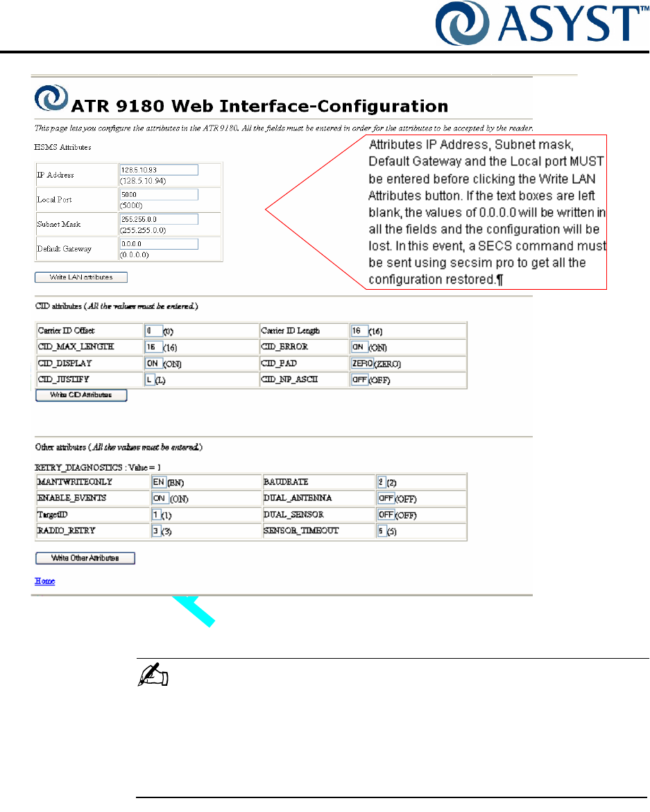This screenshot has width=650, height=812.
Task: Click the TargetID input box
Action: pyautogui.click(x=156, y=515)
